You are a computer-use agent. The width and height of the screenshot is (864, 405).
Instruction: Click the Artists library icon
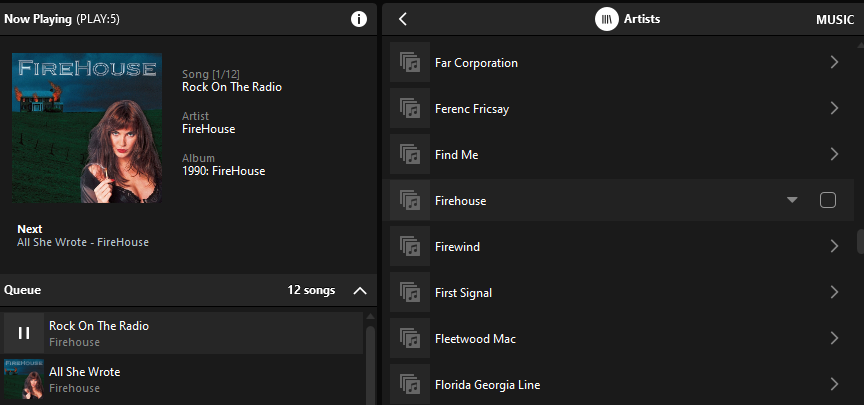(606, 19)
